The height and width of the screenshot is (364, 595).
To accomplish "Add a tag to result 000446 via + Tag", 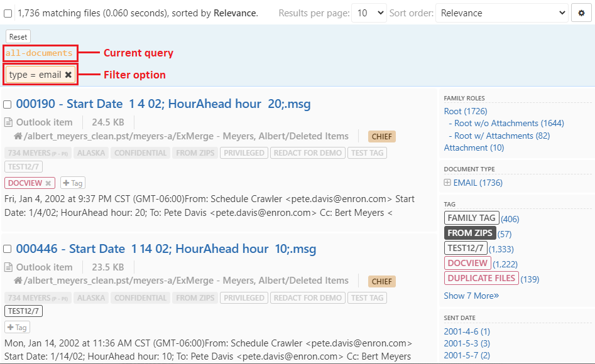I will (x=17, y=327).
